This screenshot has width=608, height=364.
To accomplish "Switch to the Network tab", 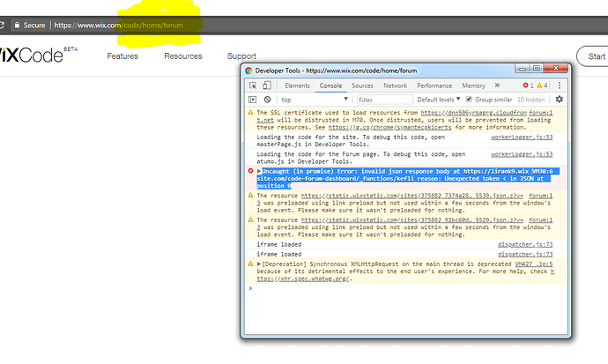I will (x=395, y=85).
